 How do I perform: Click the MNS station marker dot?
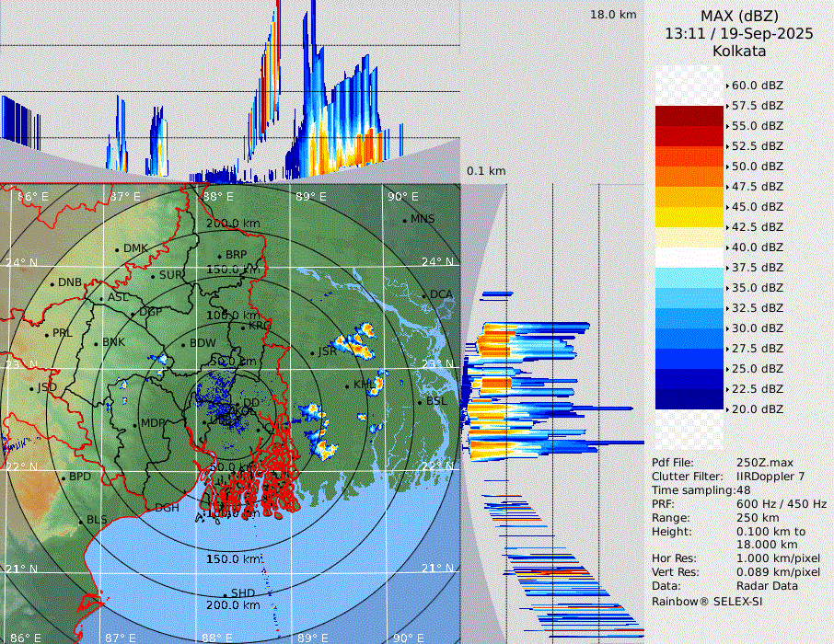pyautogui.click(x=405, y=219)
